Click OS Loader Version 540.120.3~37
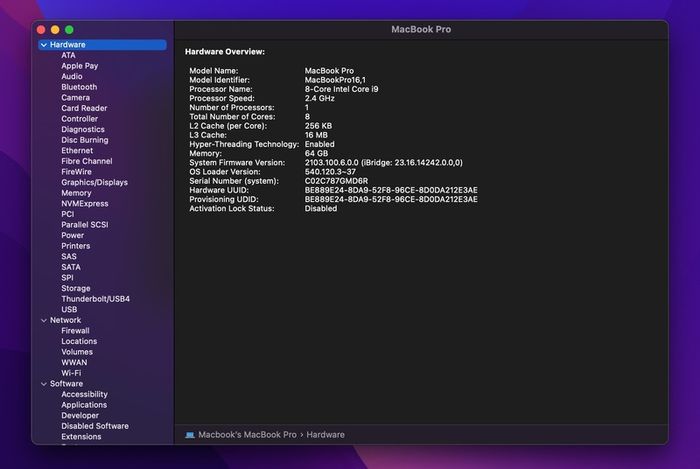The width and height of the screenshot is (700, 469). click(x=330, y=172)
